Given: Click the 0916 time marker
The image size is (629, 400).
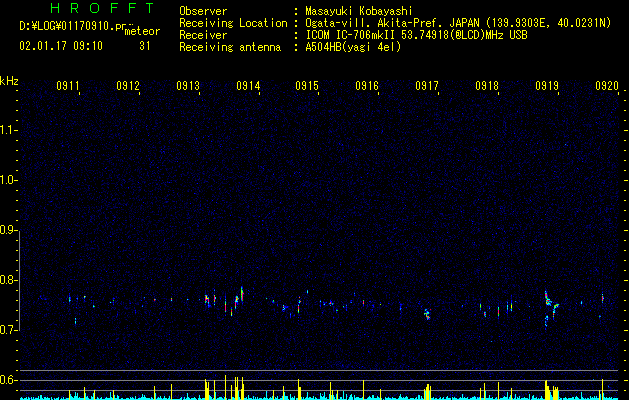Looking at the screenshot, I should pos(367,85).
